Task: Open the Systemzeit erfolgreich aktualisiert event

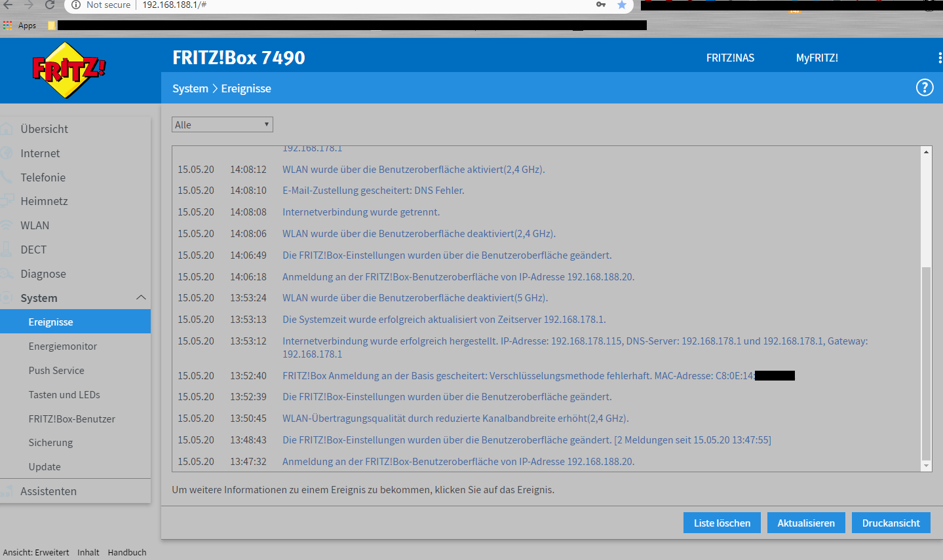Action: (444, 320)
